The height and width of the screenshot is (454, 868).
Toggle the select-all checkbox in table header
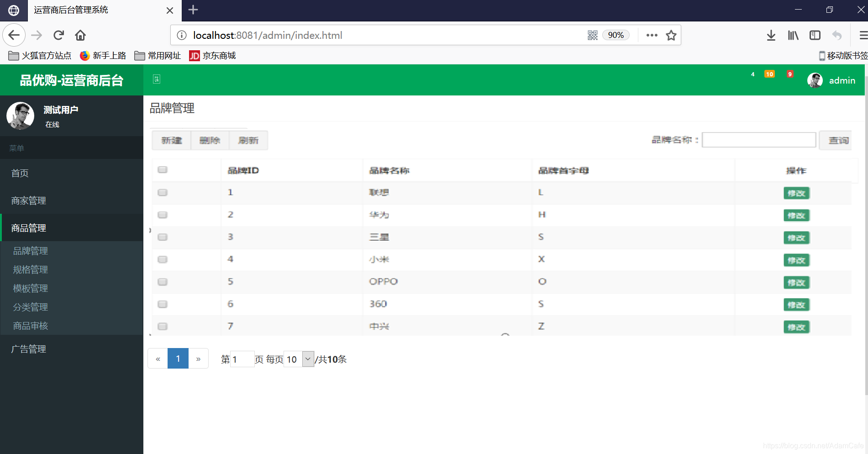click(x=163, y=170)
